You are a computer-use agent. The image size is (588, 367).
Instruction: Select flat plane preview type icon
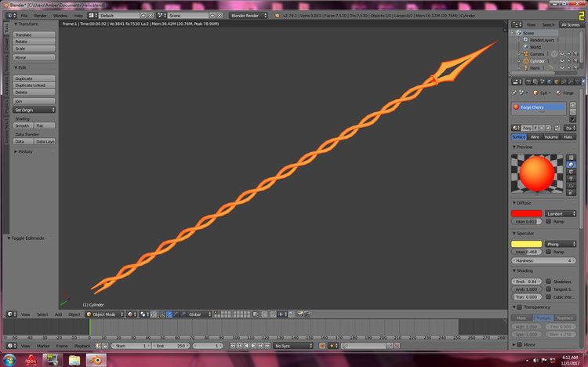click(571, 158)
